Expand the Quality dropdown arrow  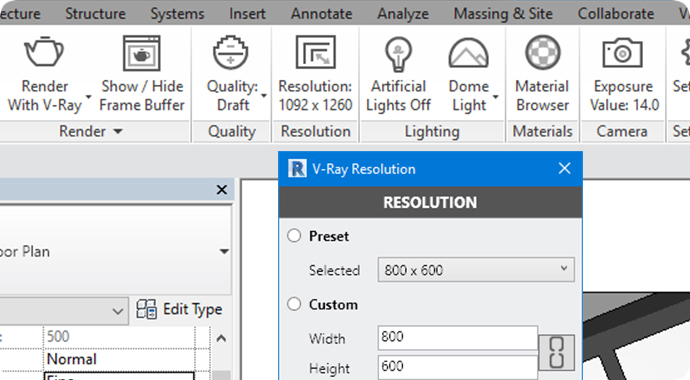tap(264, 95)
